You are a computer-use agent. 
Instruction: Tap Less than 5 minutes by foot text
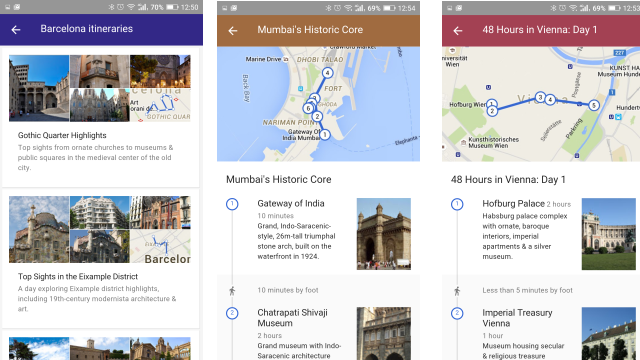pyautogui.click(x=527, y=290)
